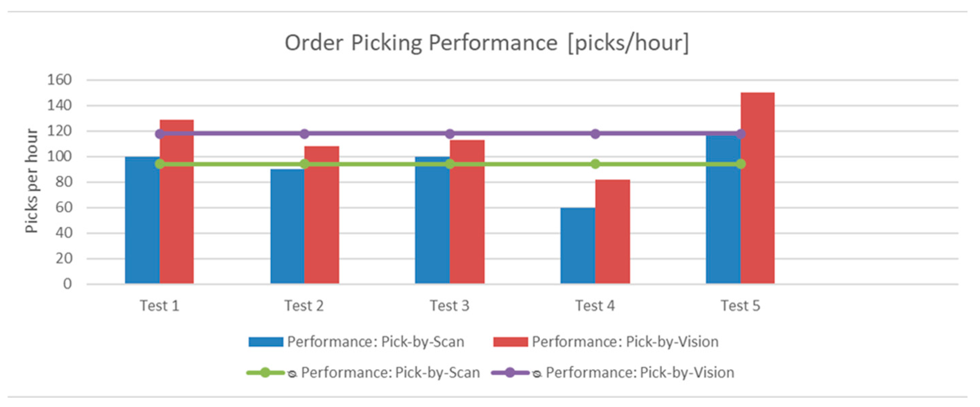Select the green average line legend marker
The width and height of the screenshot is (980, 407).
click(x=265, y=372)
